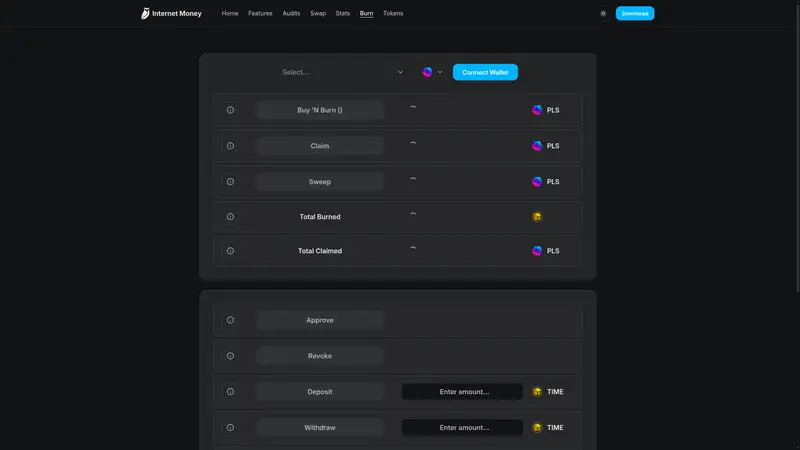
Task: Click the Total Burned label
Action: 320,217
